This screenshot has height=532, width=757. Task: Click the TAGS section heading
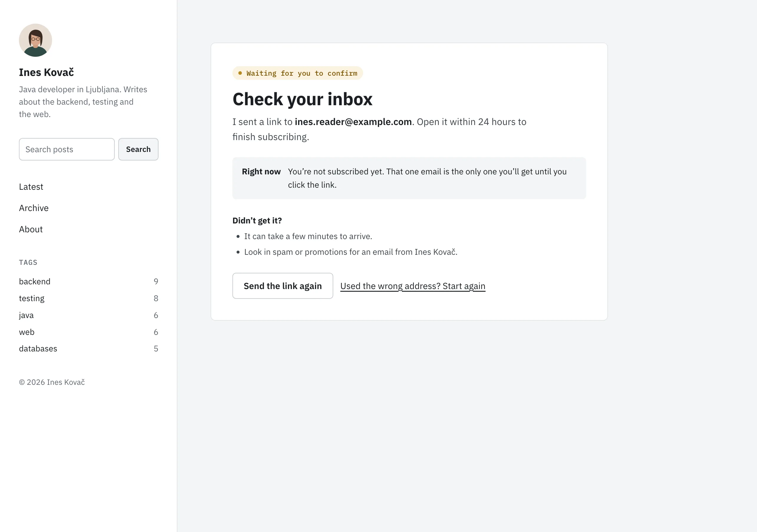[28, 262]
